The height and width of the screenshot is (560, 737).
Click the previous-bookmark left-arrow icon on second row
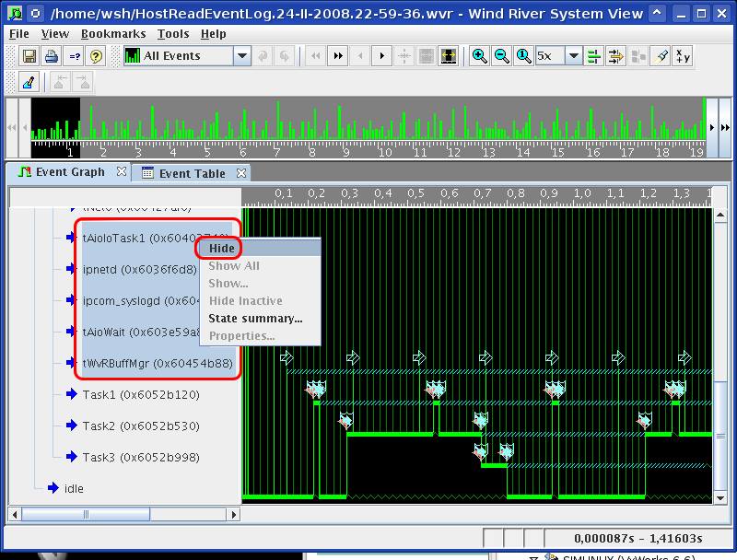point(60,82)
